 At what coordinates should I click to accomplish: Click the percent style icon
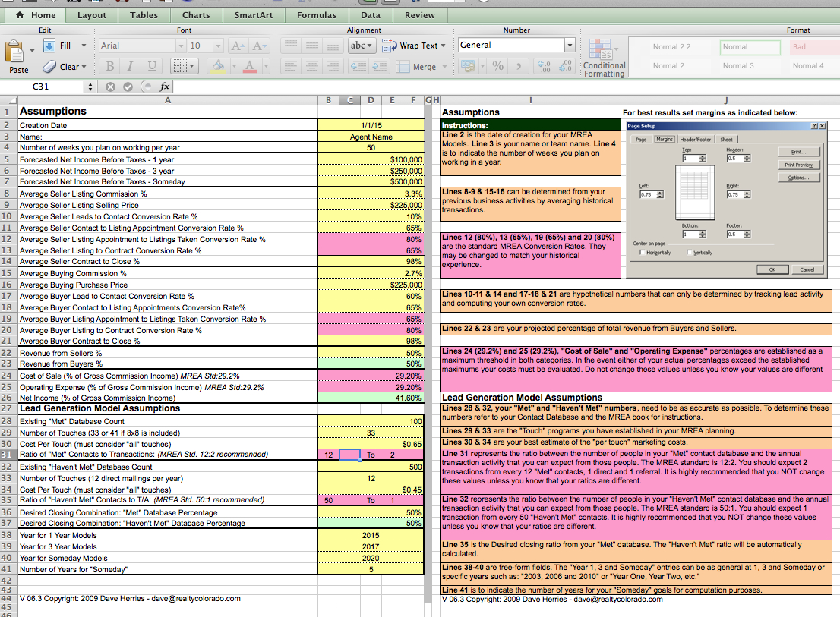pos(498,67)
